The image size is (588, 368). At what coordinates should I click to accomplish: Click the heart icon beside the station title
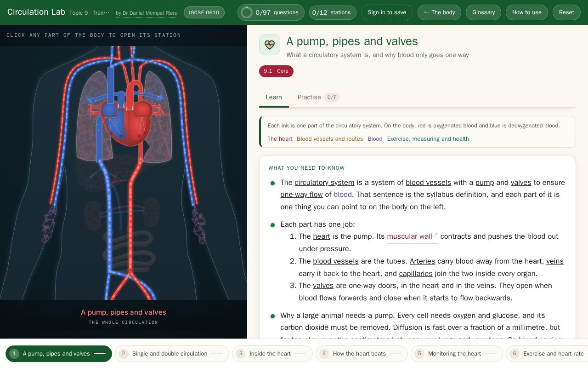270,45
